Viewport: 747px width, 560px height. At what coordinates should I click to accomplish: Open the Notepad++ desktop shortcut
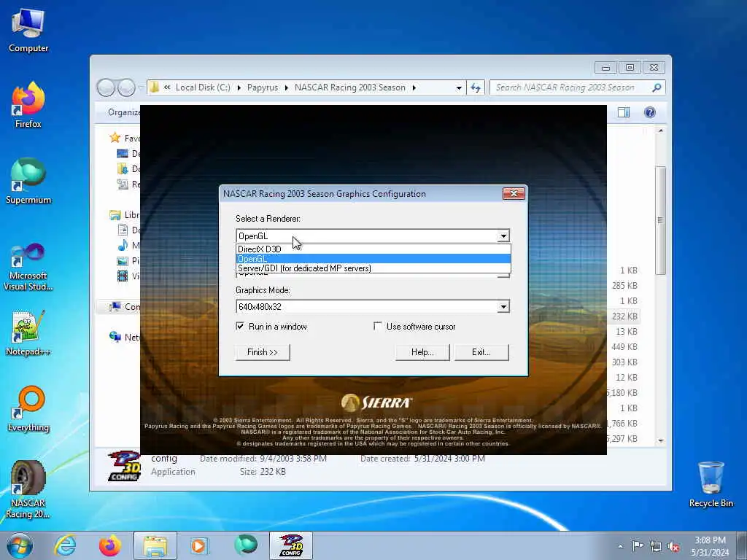point(28,332)
